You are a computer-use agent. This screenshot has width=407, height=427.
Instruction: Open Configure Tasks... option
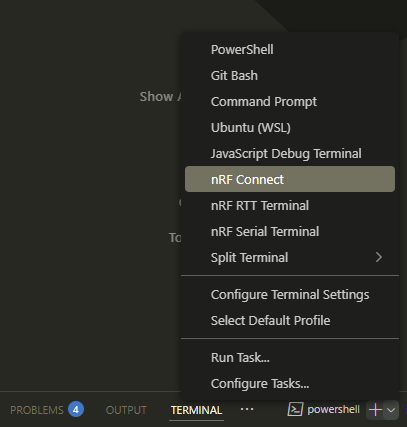tap(290, 384)
